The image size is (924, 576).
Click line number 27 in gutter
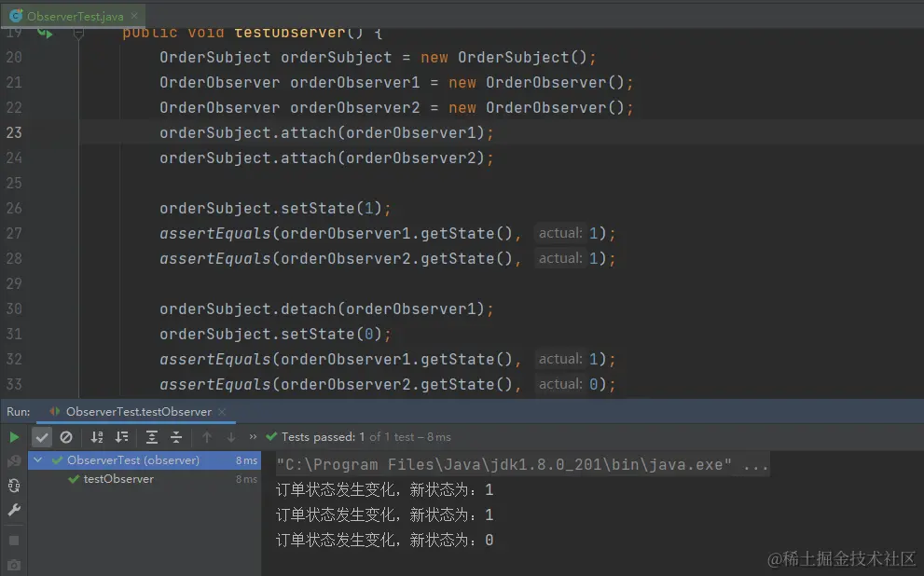point(14,234)
